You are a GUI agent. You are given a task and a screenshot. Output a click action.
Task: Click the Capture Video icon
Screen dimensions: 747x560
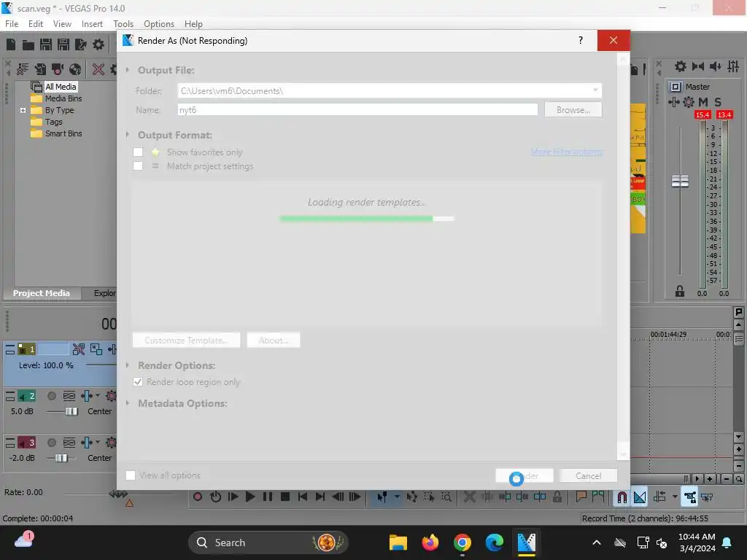tap(58, 69)
